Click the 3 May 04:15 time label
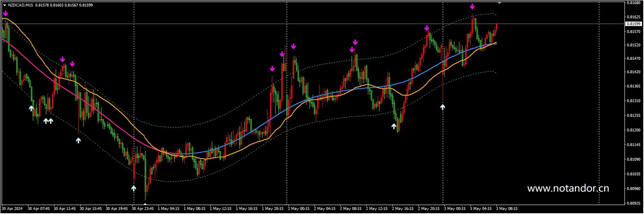 coord(481,209)
